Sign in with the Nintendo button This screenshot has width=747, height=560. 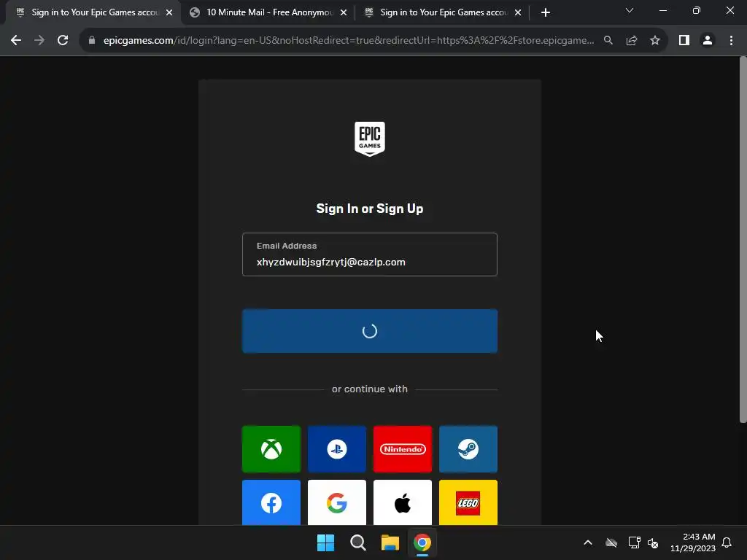click(x=403, y=448)
